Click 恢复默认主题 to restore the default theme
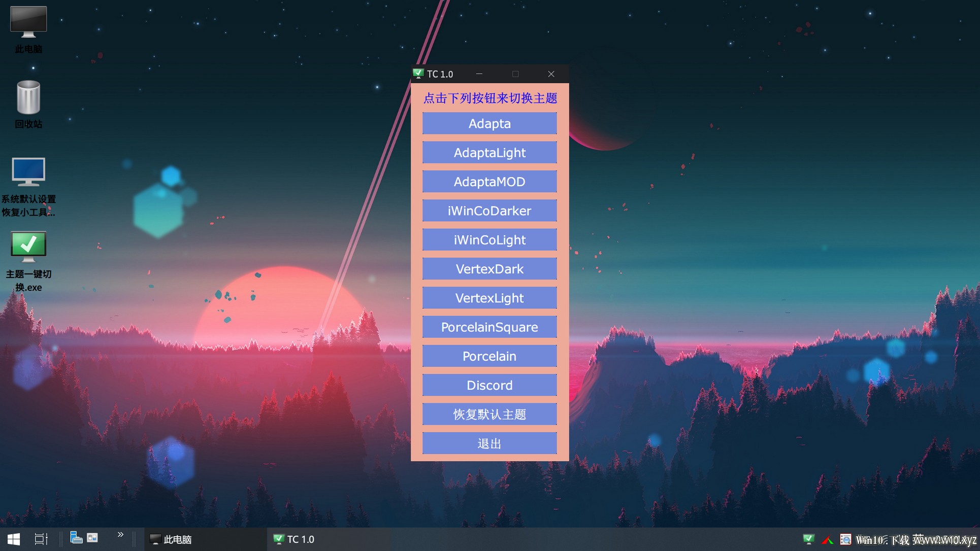The height and width of the screenshot is (551, 980). pyautogui.click(x=489, y=414)
